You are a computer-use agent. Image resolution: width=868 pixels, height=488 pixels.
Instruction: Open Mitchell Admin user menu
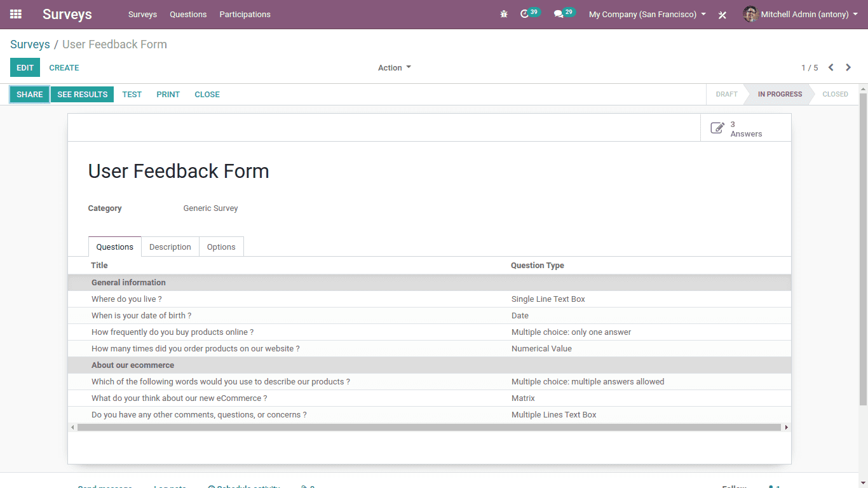click(x=800, y=14)
